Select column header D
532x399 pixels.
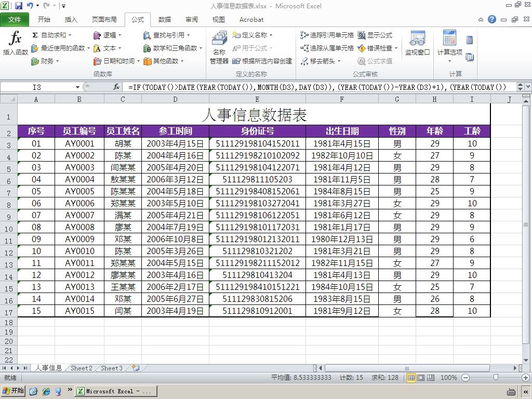(x=175, y=99)
